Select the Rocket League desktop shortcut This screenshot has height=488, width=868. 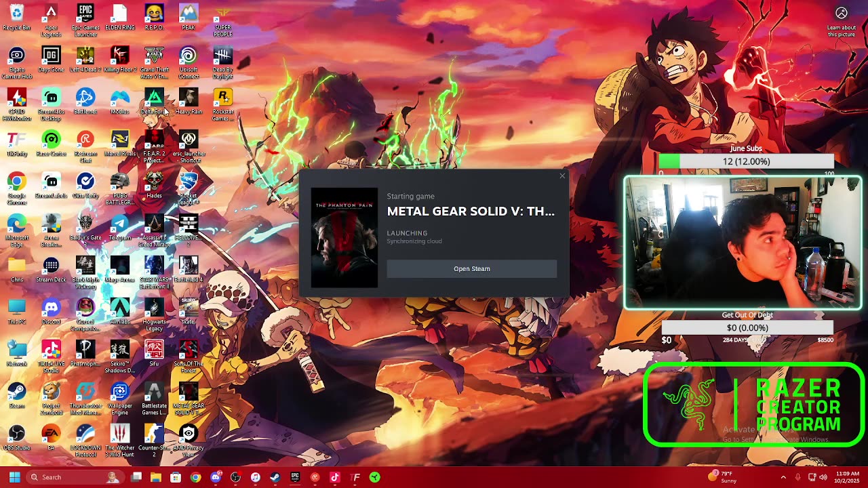click(188, 189)
